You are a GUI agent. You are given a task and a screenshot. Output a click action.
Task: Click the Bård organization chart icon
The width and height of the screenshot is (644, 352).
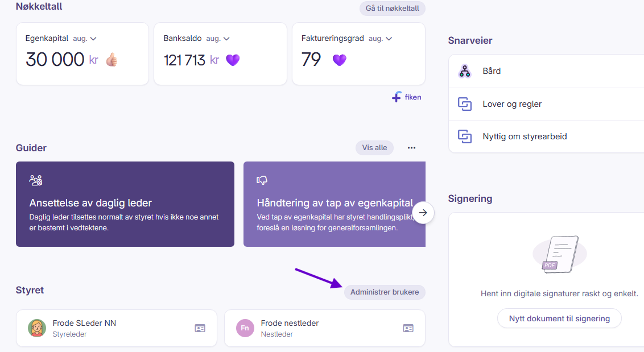465,71
